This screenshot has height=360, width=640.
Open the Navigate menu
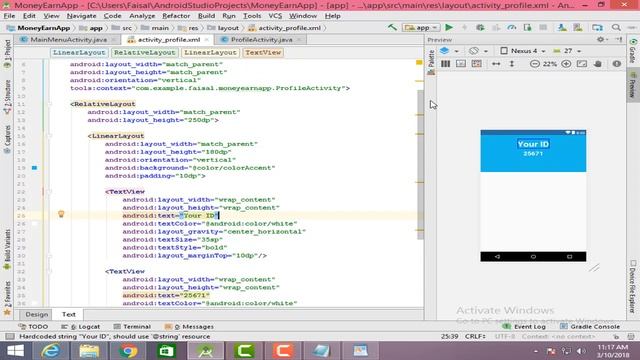(82, 16)
